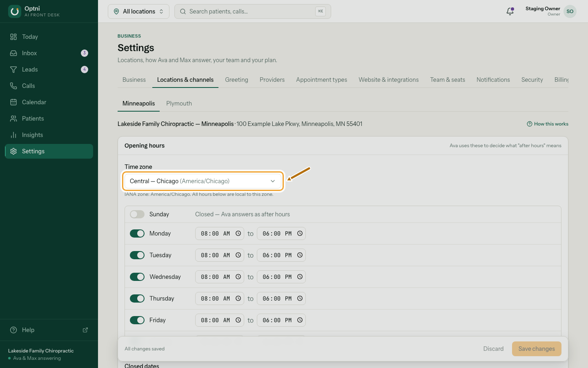Open the notifications bell
Screen dimensions: 588x368
[x=510, y=11]
